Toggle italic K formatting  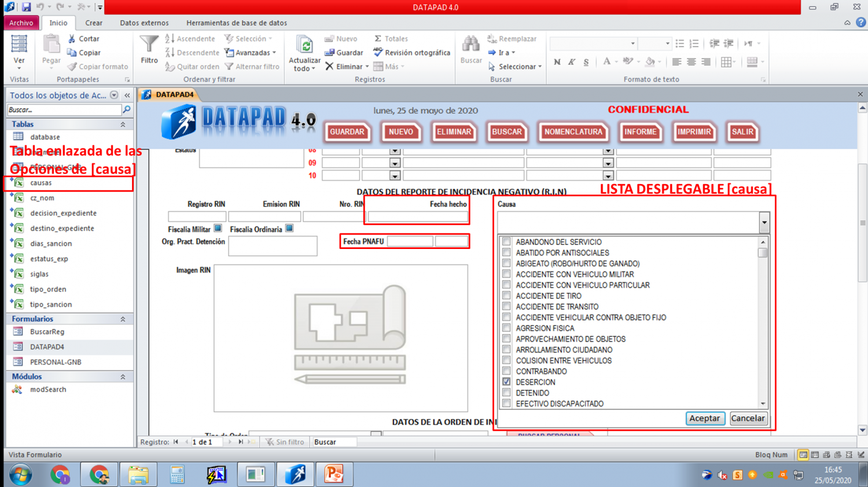572,62
